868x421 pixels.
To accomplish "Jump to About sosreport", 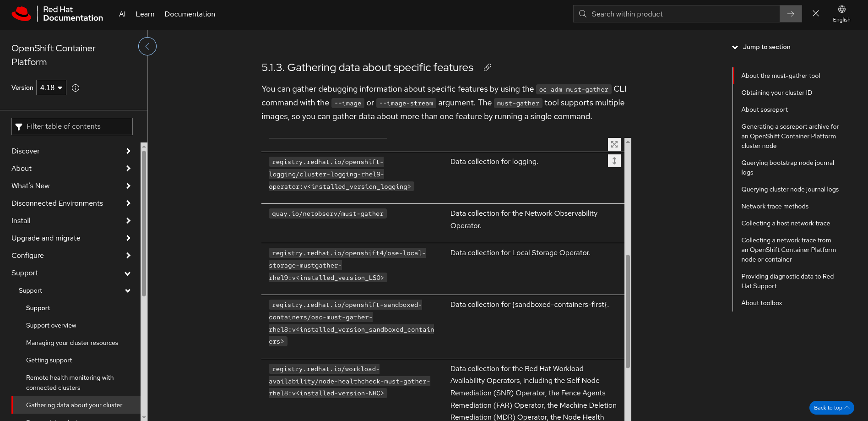I will (765, 109).
